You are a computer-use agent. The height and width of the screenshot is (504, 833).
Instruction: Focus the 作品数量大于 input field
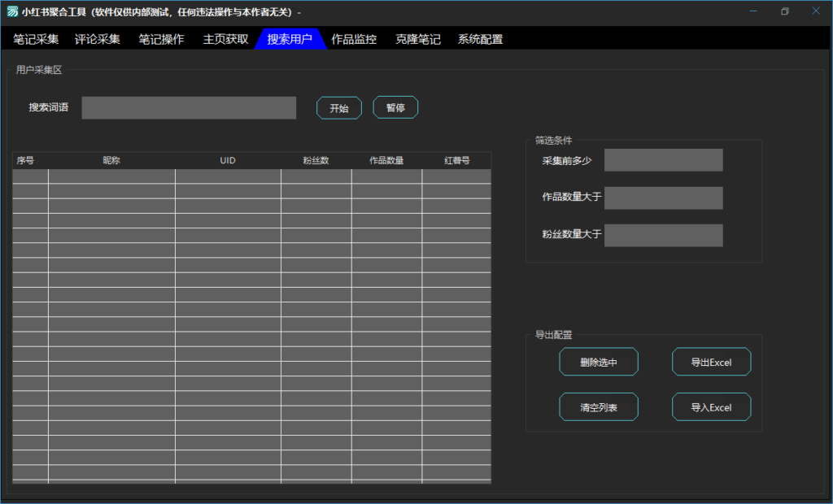664,198
